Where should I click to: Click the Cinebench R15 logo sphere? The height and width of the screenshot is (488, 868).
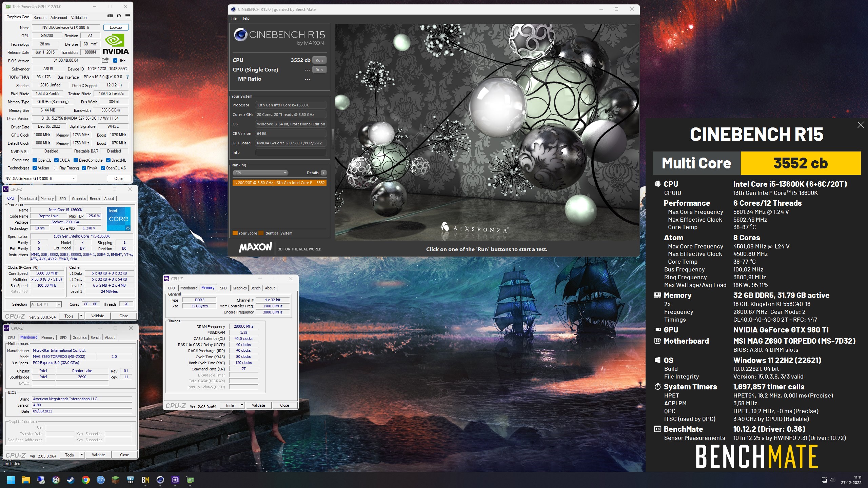click(x=240, y=35)
